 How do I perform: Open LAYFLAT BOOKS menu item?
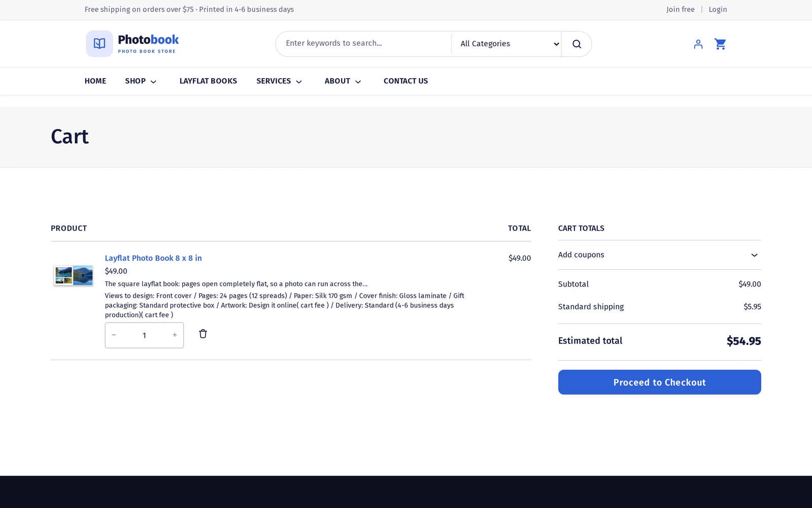pyautogui.click(x=208, y=81)
